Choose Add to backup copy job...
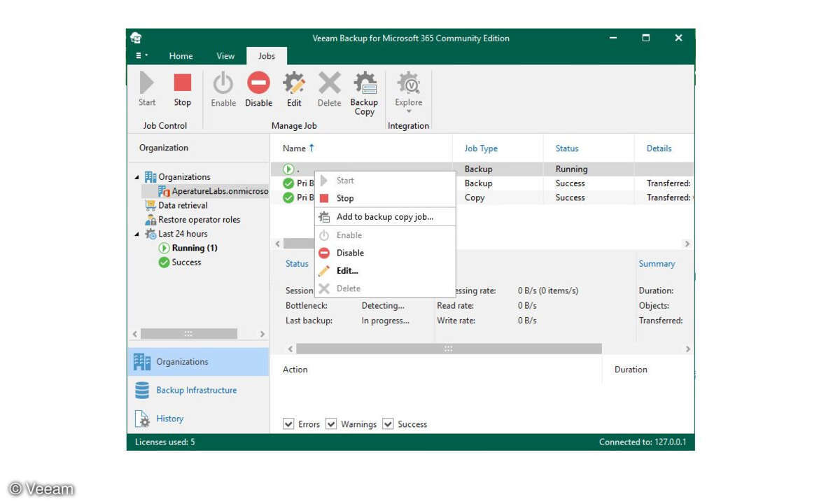Screen dimensions: 840x504 point(385,217)
